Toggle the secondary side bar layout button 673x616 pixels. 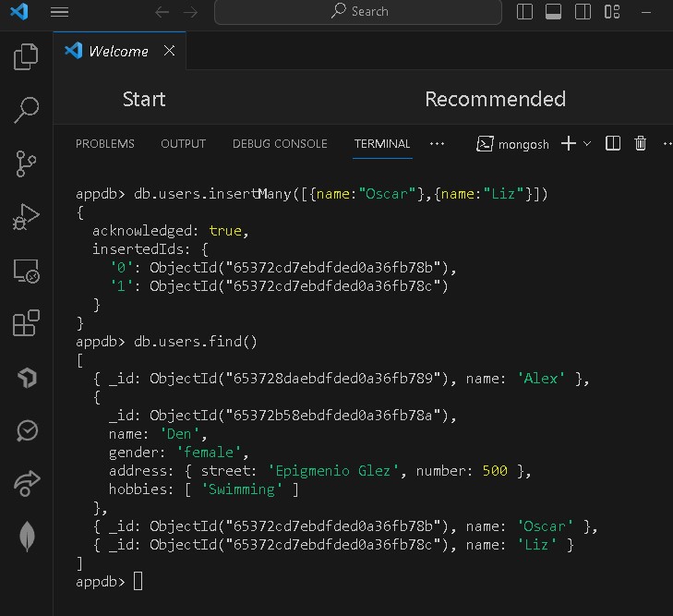(583, 12)
